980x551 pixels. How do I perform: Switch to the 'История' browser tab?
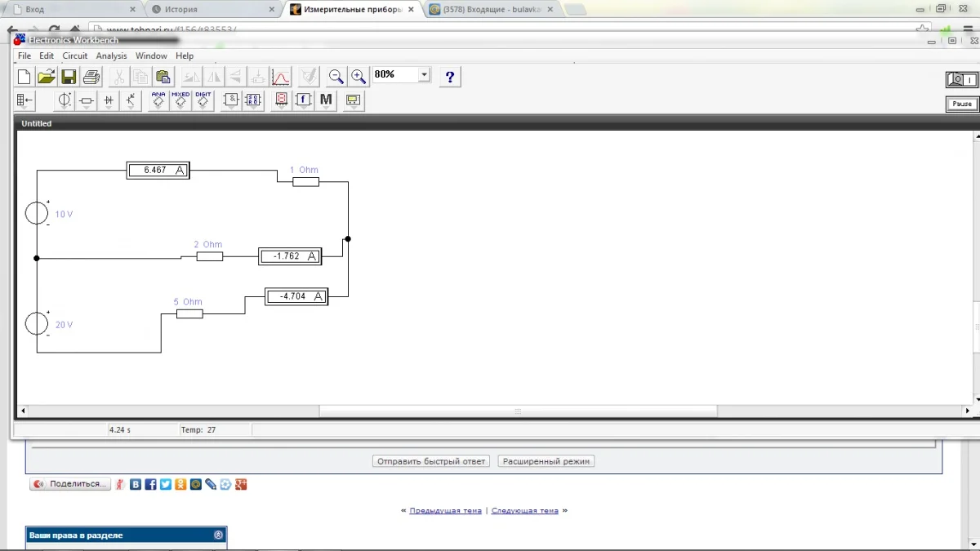pyautogui.click(x=181, y=10)
